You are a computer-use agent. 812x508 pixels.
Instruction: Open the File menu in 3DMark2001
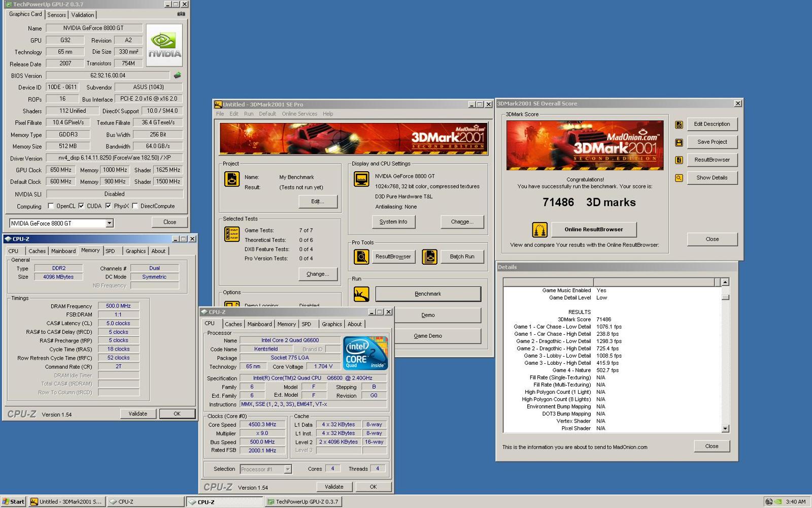coord(220,114)
